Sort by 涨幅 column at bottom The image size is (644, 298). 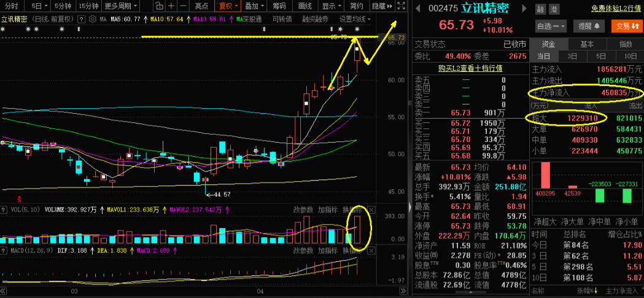click(x=588, y=291)
